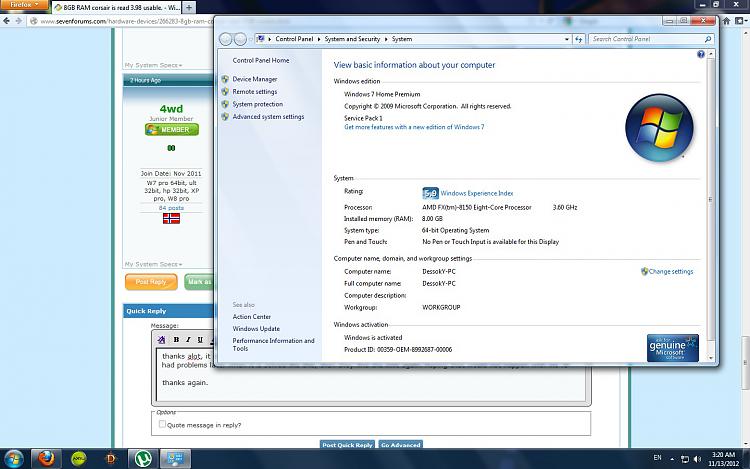The height and width of the screenshot is (469, 750).
Task: Check Quote message in reply checkbox
Action: [x=162, y=424]
